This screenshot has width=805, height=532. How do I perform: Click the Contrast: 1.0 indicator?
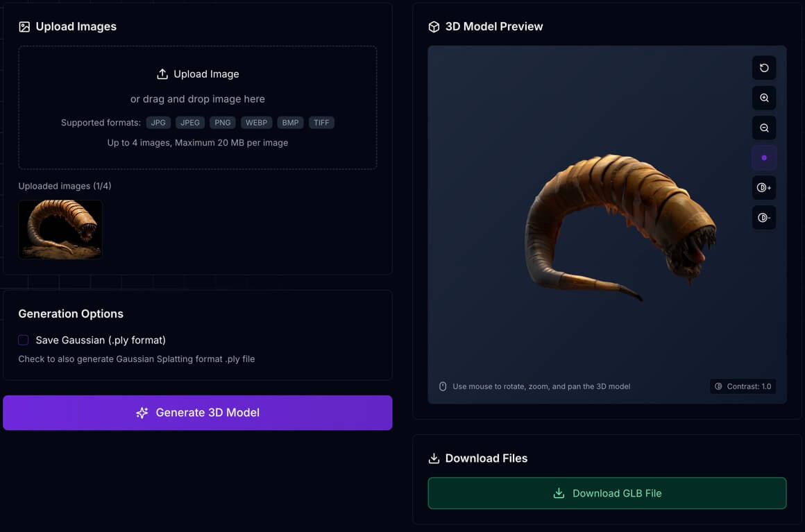743,386
